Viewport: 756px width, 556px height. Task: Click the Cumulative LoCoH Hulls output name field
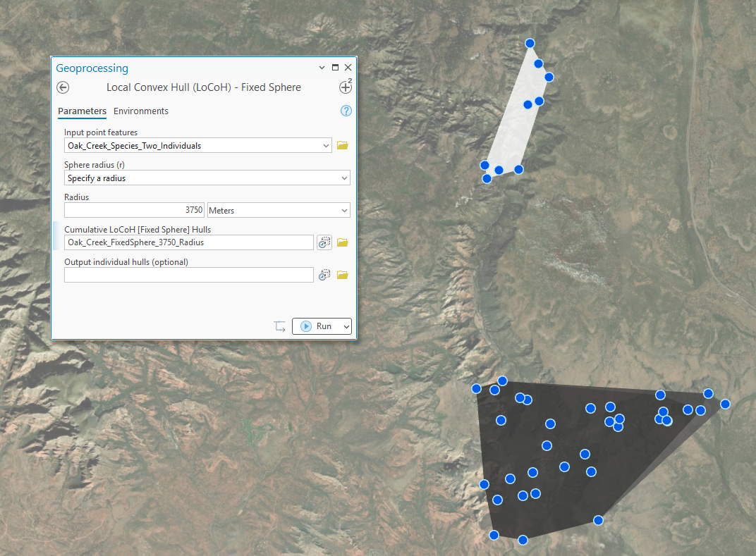coord(188,242)
